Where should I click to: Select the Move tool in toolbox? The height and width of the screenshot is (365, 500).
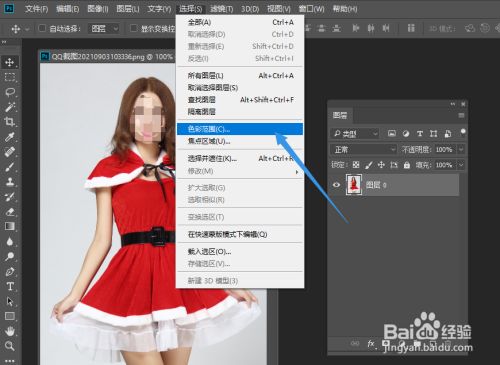10,62
